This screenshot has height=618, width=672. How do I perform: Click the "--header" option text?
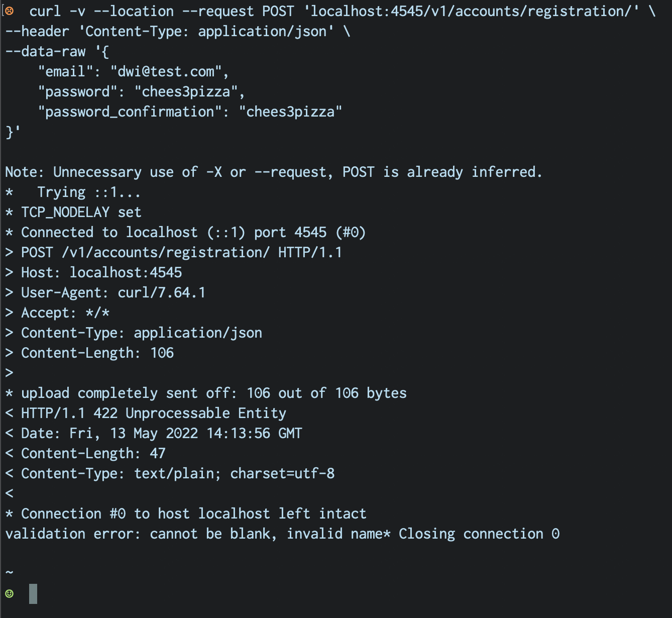coord(37,31)
